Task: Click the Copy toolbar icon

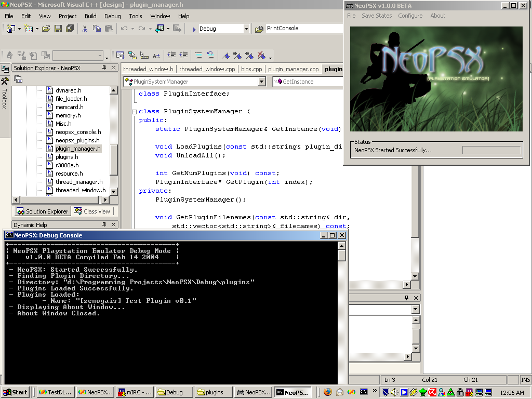Action: click(97, 29)
